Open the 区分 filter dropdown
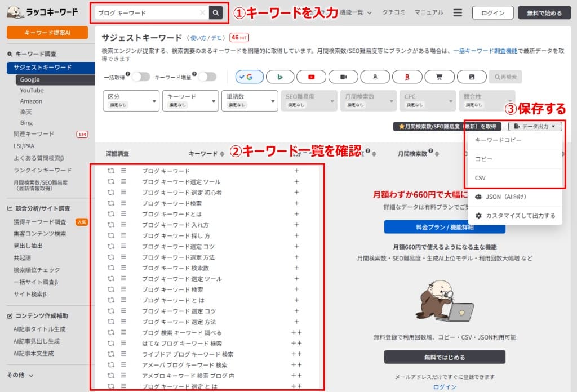Viewport: 577px width, 392px height. tap(131, 100)
